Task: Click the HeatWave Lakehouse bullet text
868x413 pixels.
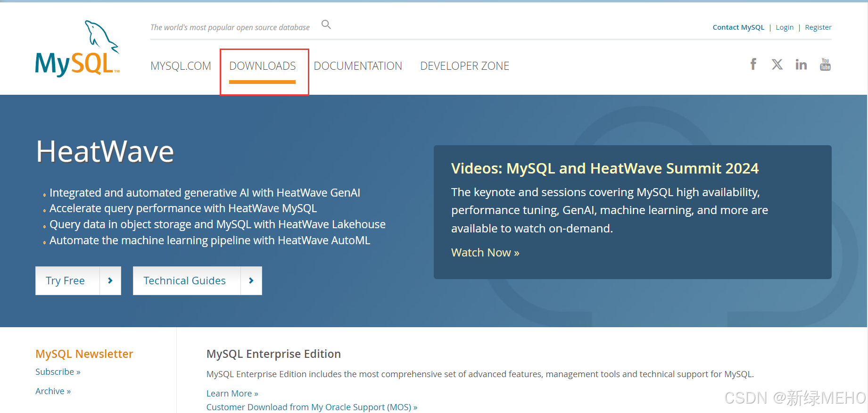Action: [217, 224]
